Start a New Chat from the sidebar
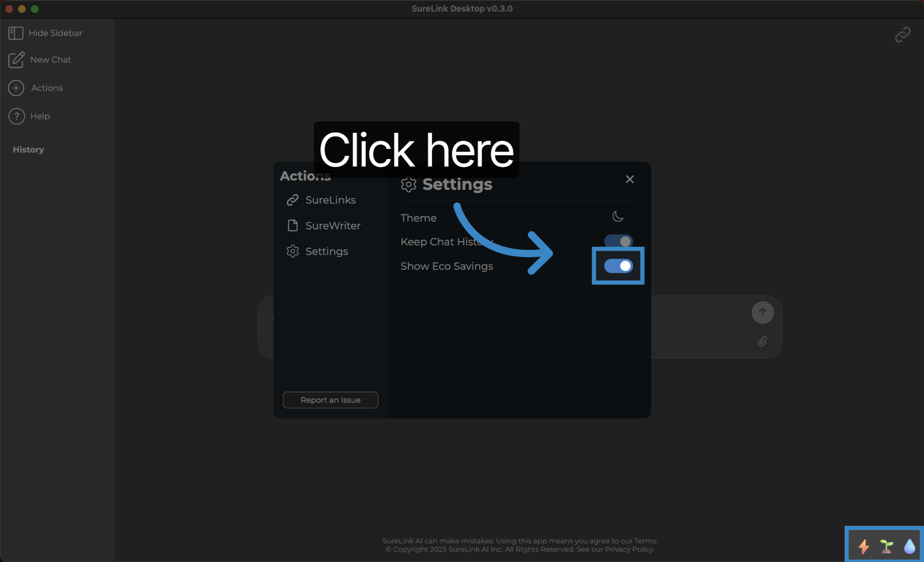This screenshot has width=924, height=562. pos(40,60)
